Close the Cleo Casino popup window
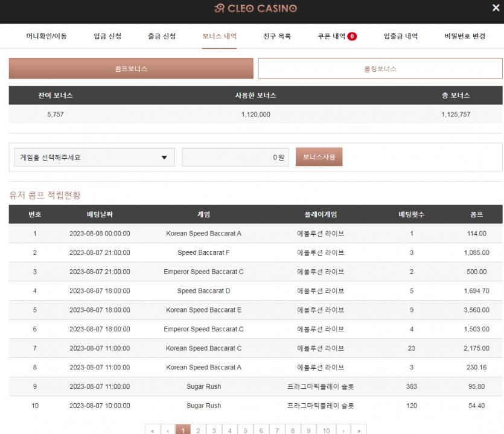The image size is (504, 434). pyautogui.click(x=496, y=8)
